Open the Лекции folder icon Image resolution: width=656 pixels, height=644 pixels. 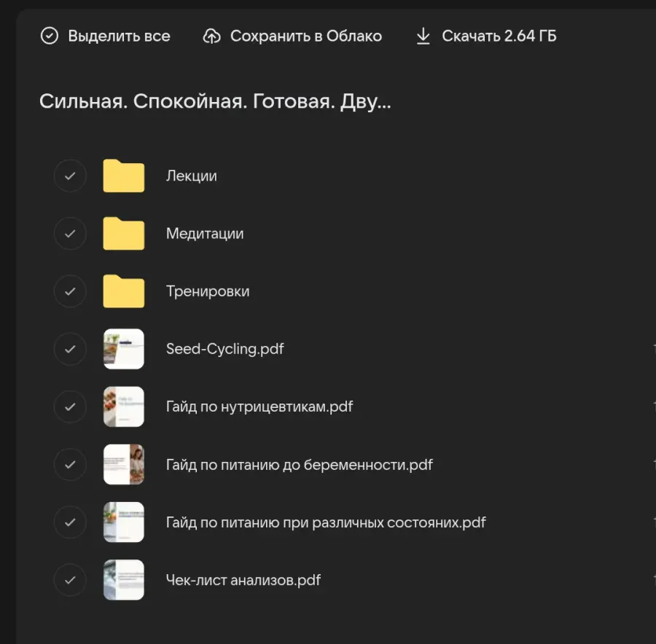(123, 176)
